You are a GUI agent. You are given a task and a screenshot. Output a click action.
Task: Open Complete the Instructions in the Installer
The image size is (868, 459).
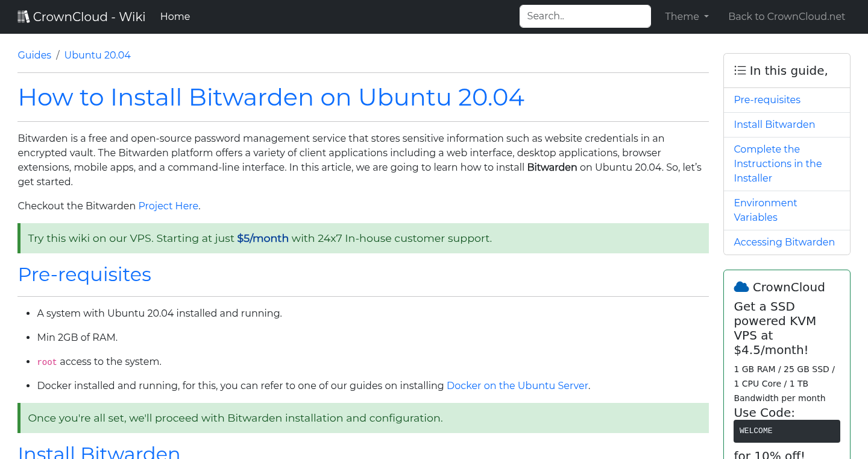[778, 163]
